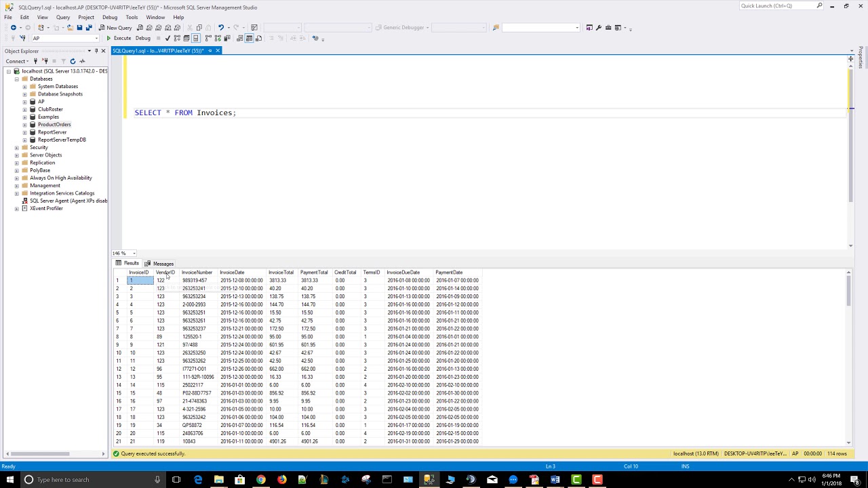Image resolution: width=868 pixels, height=488 pixels.
Task: Toggle Results to Grid icon
Action: pos(249,38)
